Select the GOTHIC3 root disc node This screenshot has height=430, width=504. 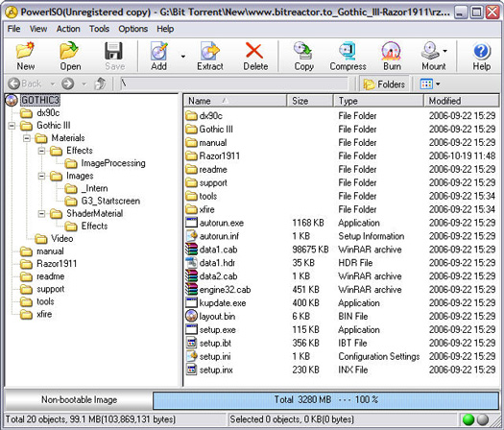coord(40,100)
